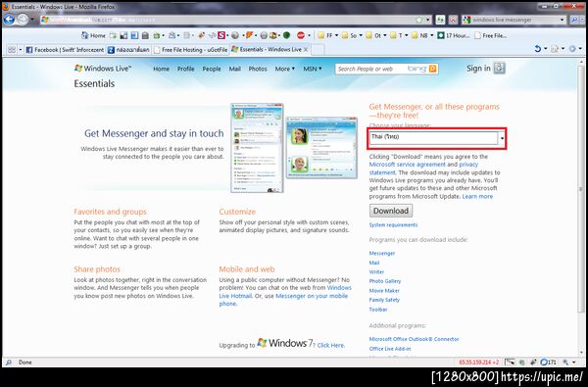Click the orange lightning bolt toolbar icon

tap(249, 35)
